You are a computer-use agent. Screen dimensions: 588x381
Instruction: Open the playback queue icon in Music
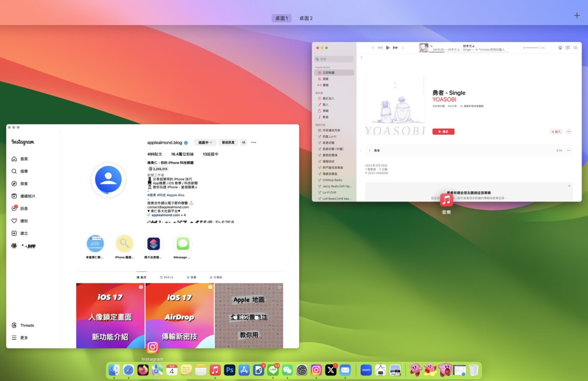click(575, 48)
